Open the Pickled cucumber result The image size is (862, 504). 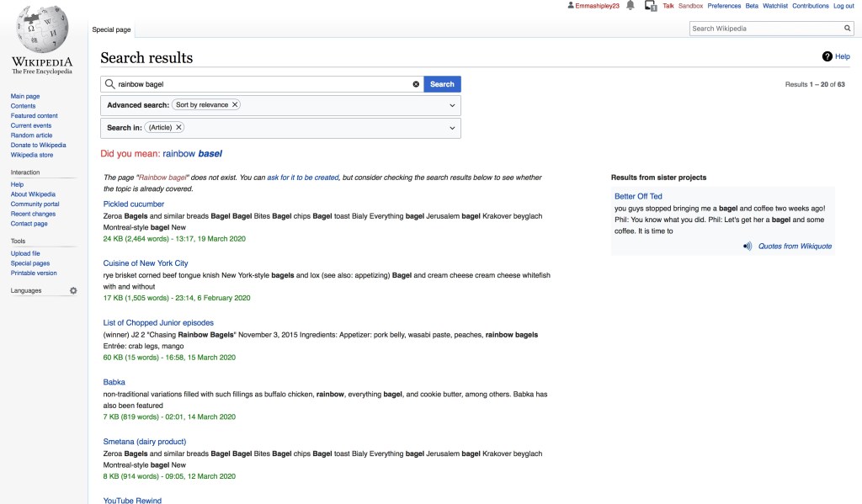click(x=134, y=204)
